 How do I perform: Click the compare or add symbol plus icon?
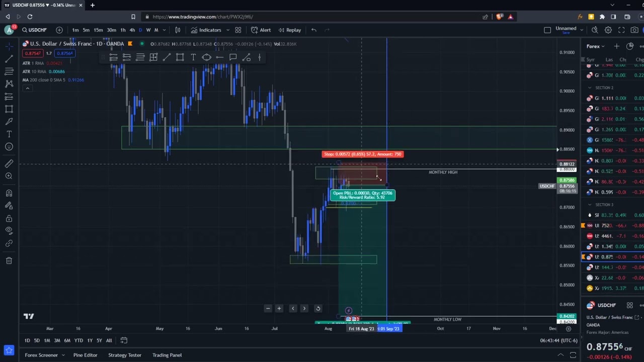59,30
